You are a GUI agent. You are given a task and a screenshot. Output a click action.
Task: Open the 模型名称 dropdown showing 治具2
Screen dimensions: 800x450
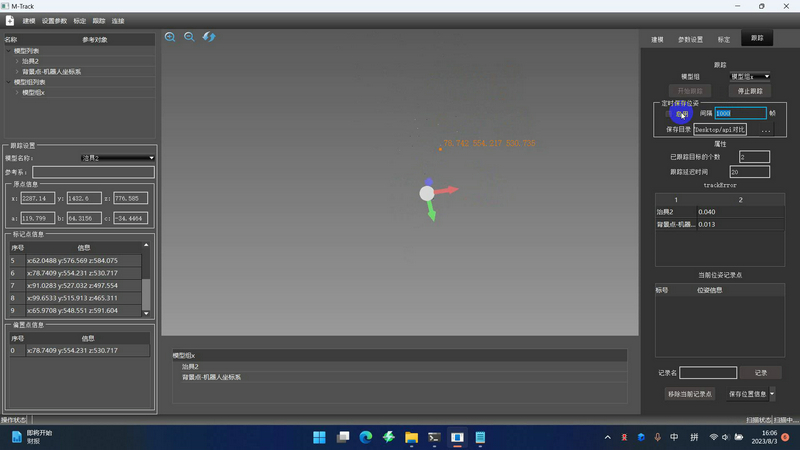pos(117,158)
